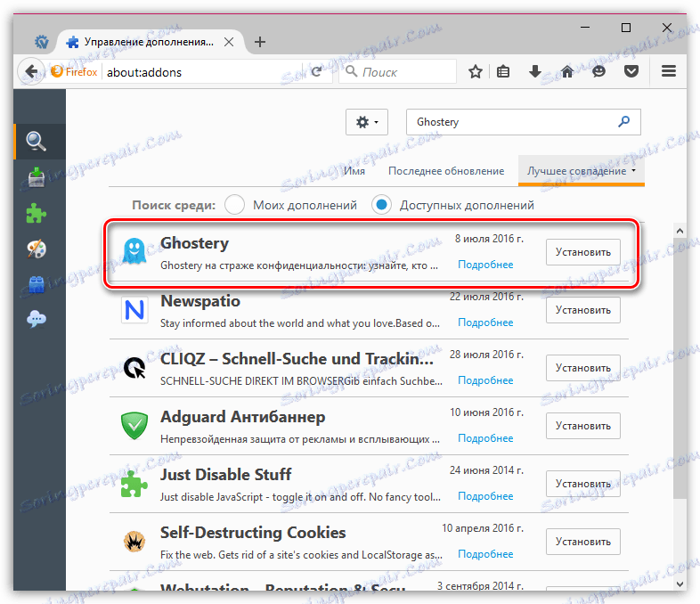Image resolution: width=700 pixels, height=604 pixels.
Task: Open the hamburger menu
Action: pos(668,71)
